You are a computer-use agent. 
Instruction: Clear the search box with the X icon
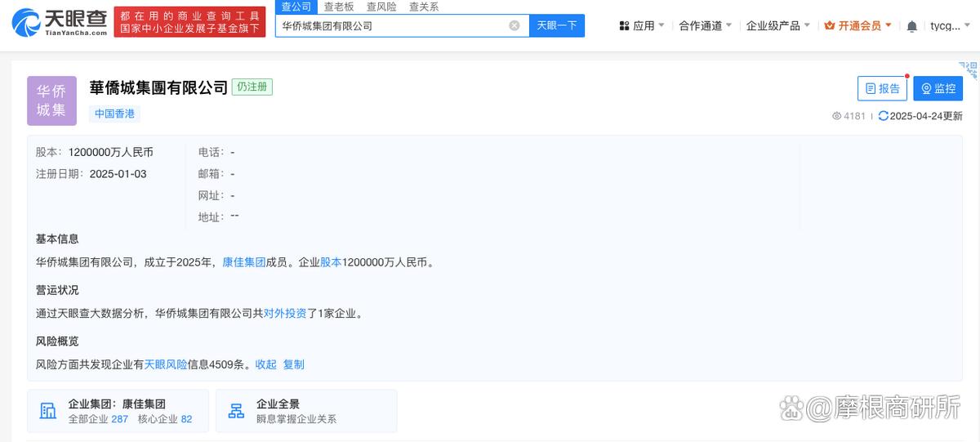514,25
